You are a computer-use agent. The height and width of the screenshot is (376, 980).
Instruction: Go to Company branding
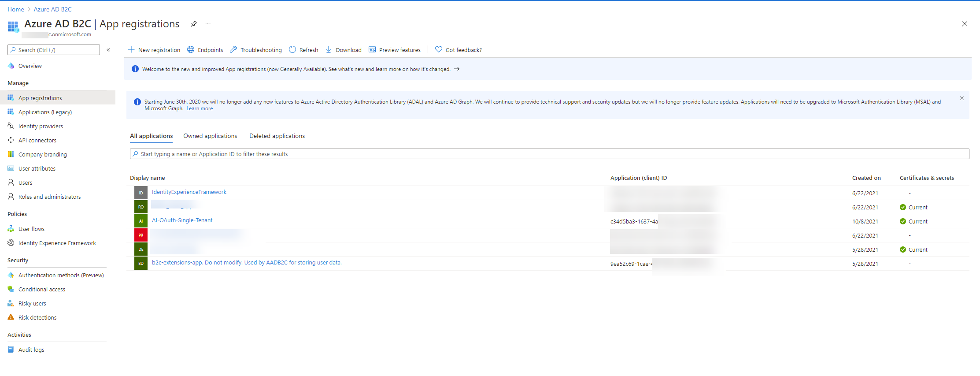(x=42, y=154)
